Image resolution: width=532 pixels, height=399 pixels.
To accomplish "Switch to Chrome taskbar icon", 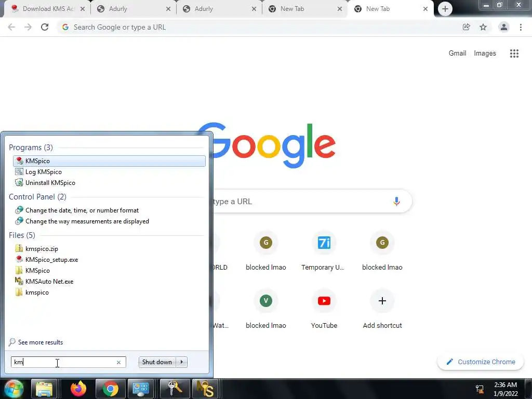I will coord(111,389).
